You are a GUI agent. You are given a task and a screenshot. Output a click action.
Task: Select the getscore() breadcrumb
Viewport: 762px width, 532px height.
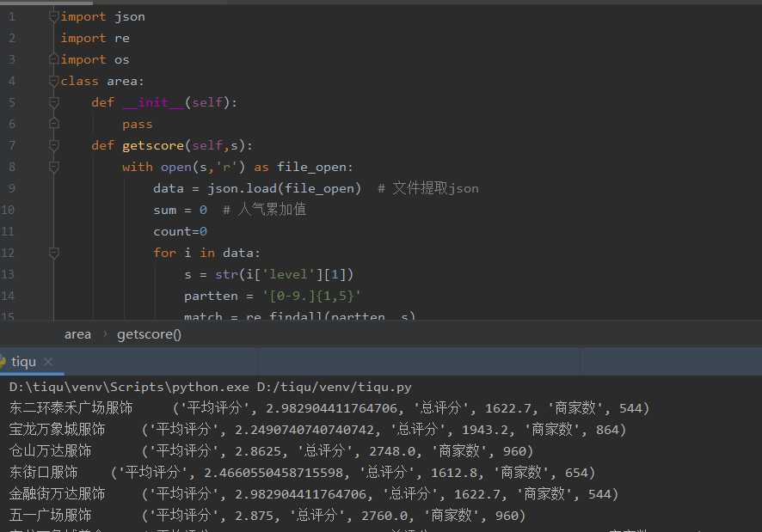point(149,334)
